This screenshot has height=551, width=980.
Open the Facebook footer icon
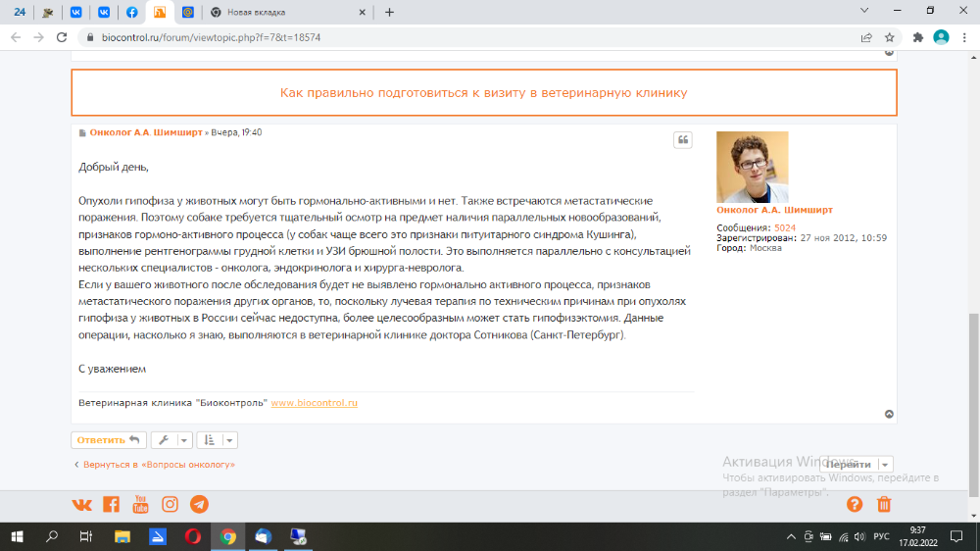tap(111, 504)
